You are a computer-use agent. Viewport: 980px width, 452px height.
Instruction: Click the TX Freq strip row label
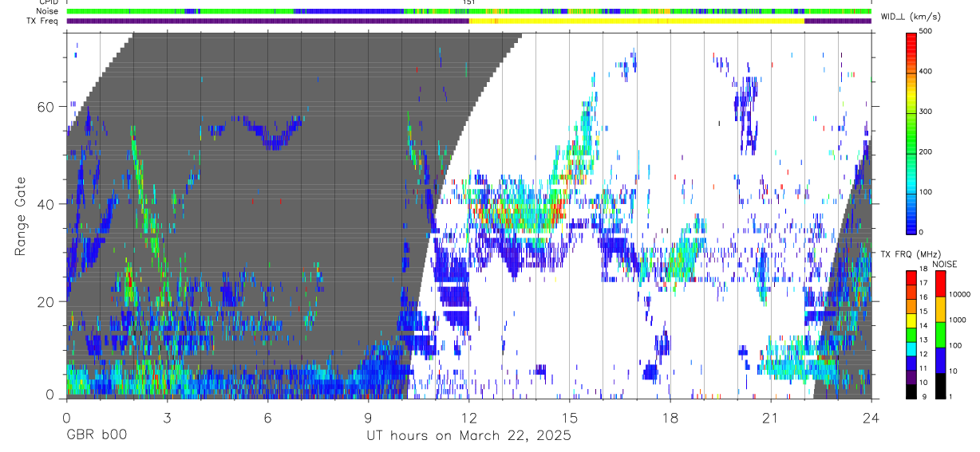tap(43, 21)
